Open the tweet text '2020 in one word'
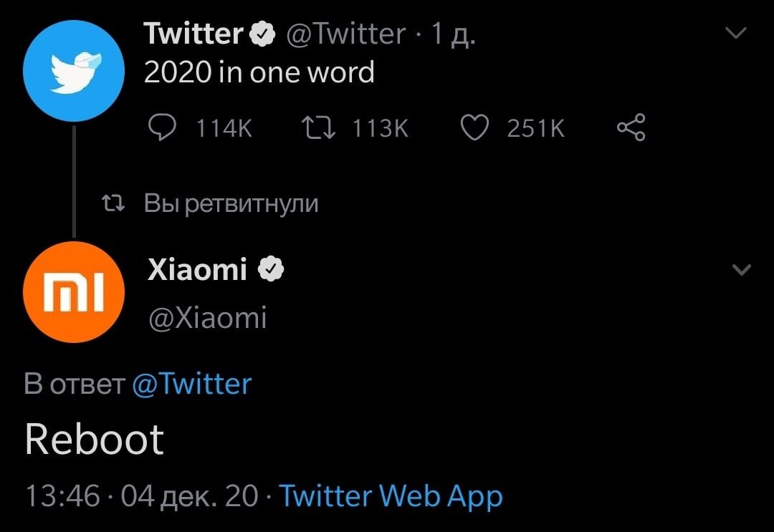Screen dimensions: 774x532 click(259, 72)
